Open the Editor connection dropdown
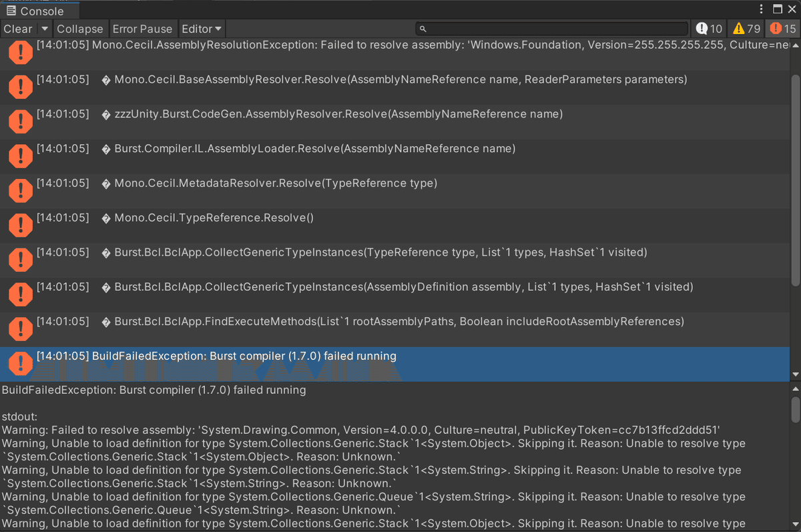The image size is (801, 532). [202, 29]
